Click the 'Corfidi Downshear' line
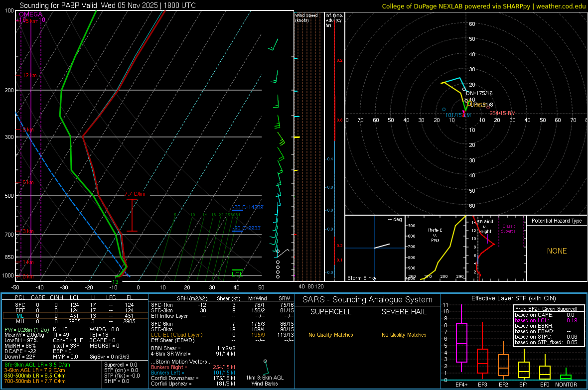This screenshot has width=588, height=390. point(193,378)
